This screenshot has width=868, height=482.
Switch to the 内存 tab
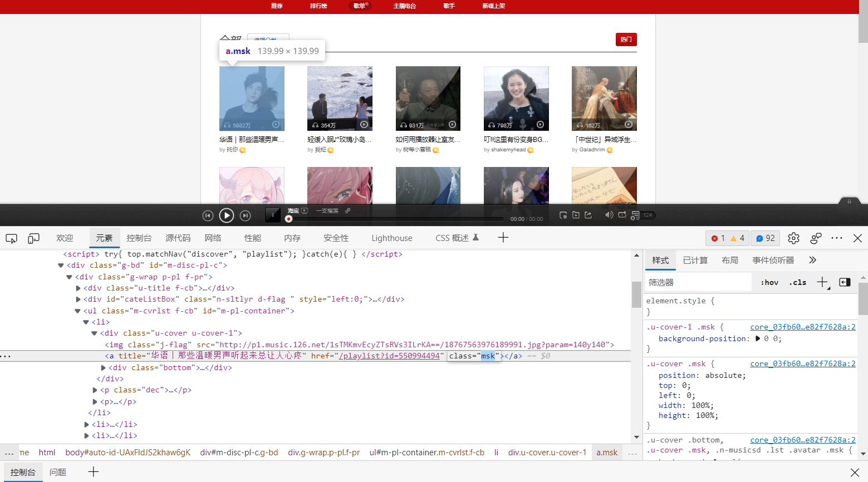click(x=292, y=238)
